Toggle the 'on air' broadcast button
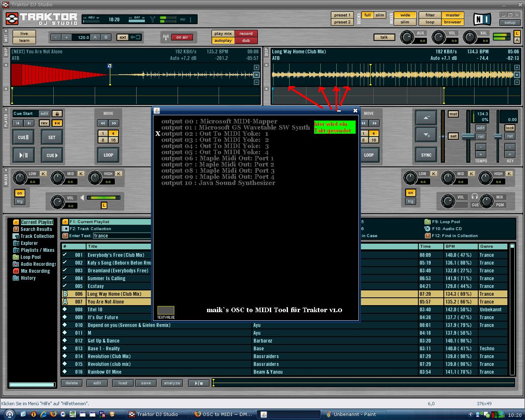Screen dimensions: 525x420 pos(182,37)
